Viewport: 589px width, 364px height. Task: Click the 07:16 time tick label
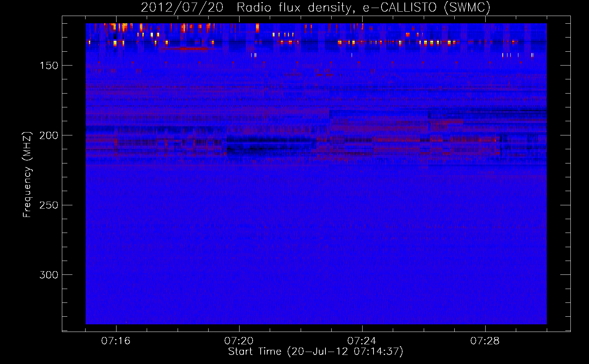[116, 341]
